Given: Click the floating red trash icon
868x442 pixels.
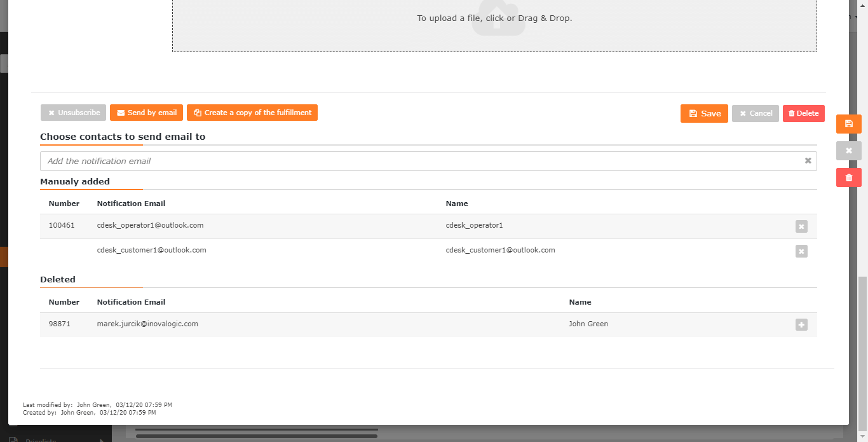Looking at the screenshot, I should (849, 177).
